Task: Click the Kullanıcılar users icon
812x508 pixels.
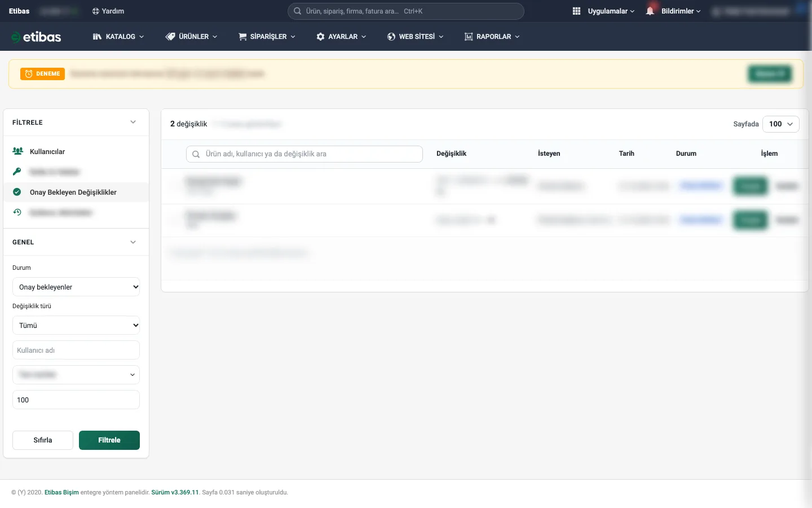Action: 18,151
